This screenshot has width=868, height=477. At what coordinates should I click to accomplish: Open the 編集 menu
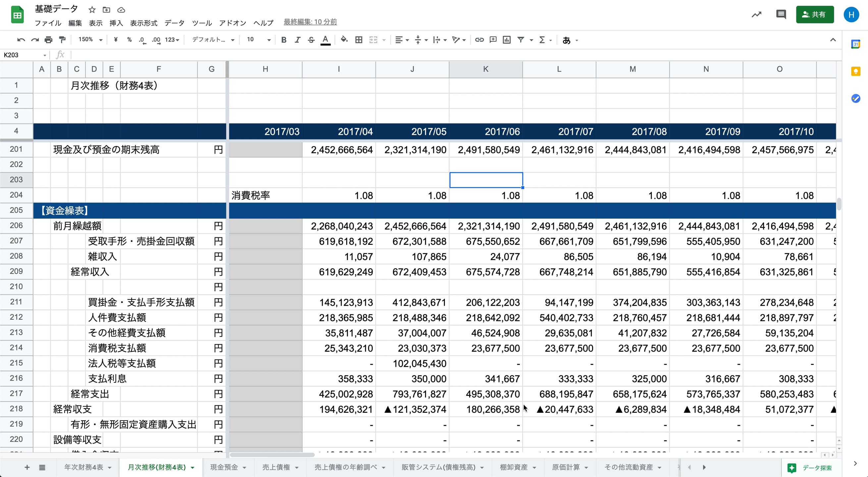coord(75,23)
